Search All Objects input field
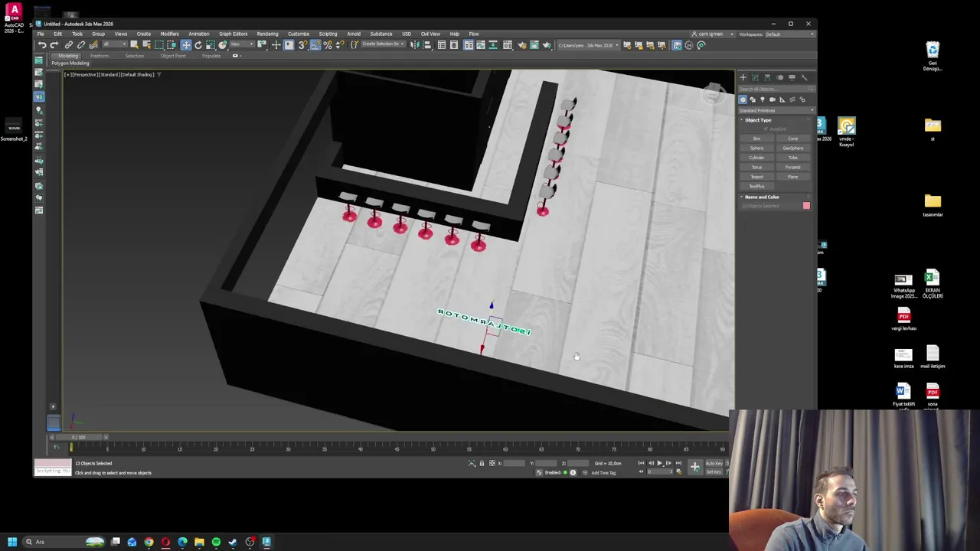This screenshot has height=551, width=980. point(776,89)
